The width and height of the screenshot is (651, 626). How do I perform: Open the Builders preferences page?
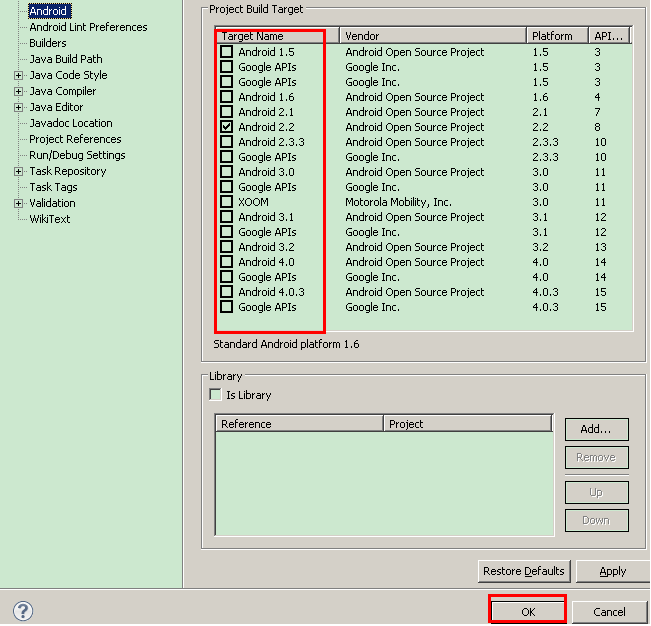(x=48, y=43)
